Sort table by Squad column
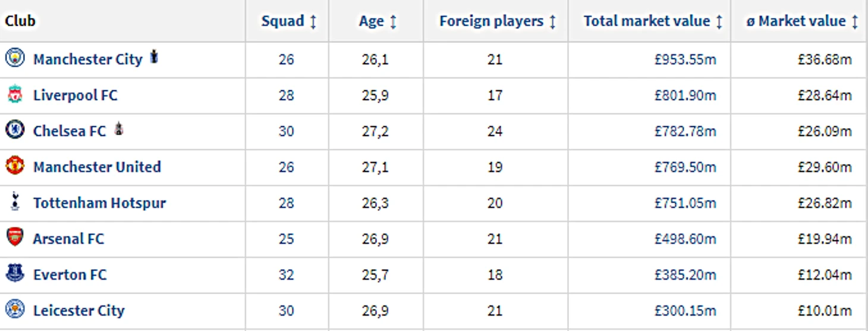Viewport: 868px width, 331px height. tap(289, 21)
